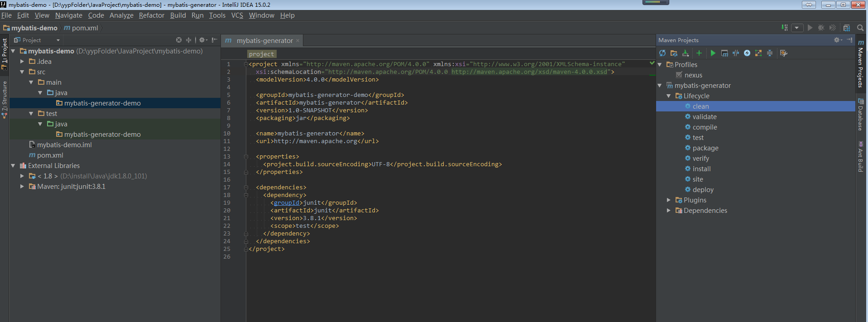Expand the .idea folder
This screenshot has width=868, height=322.
click(x=22, y=62)
